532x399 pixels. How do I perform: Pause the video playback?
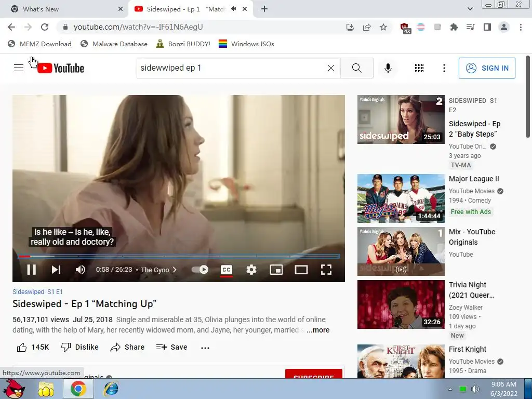tap(32, 270)
